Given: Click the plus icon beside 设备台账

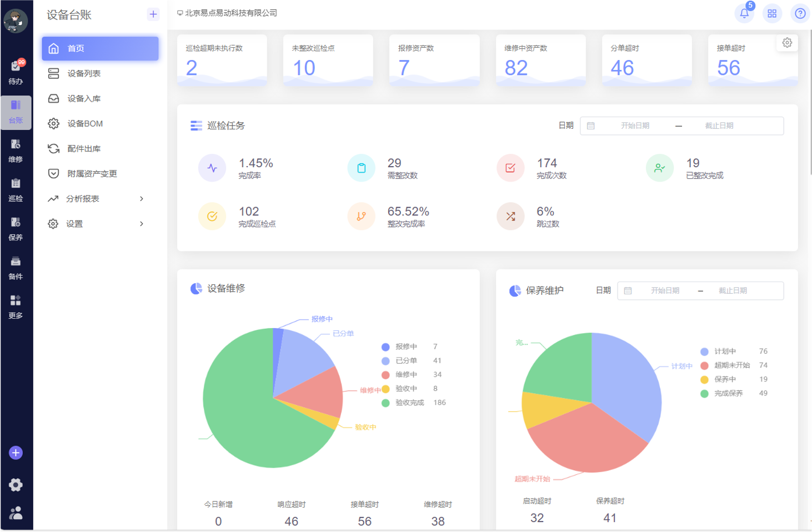Looking at the screenshot, I should pos(153,14).
